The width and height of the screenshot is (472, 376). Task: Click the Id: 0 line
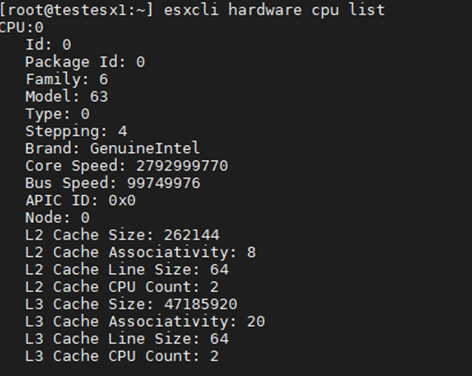[48, 45]
